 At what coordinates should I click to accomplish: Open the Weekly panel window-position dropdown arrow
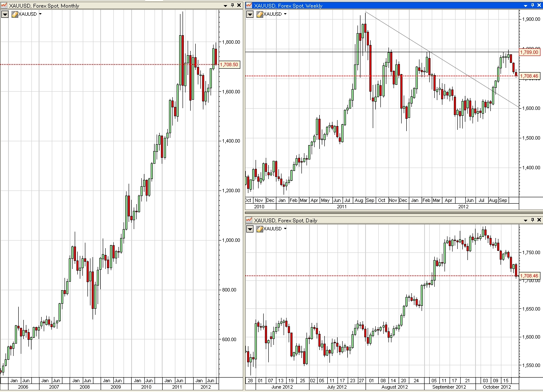click(526, 6)
